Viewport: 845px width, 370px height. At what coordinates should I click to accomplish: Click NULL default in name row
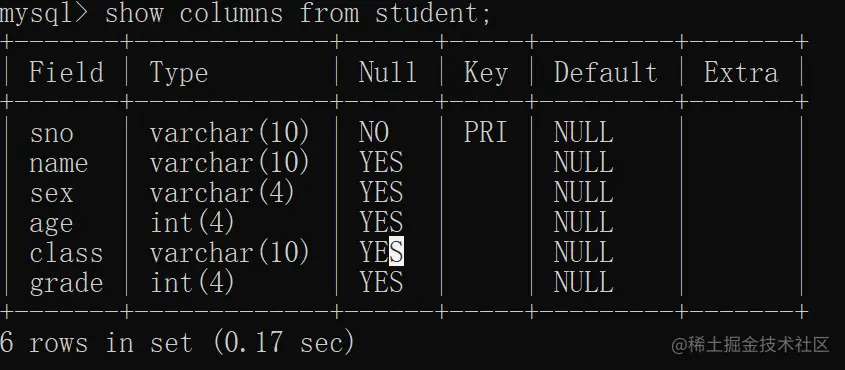point(584,163)
